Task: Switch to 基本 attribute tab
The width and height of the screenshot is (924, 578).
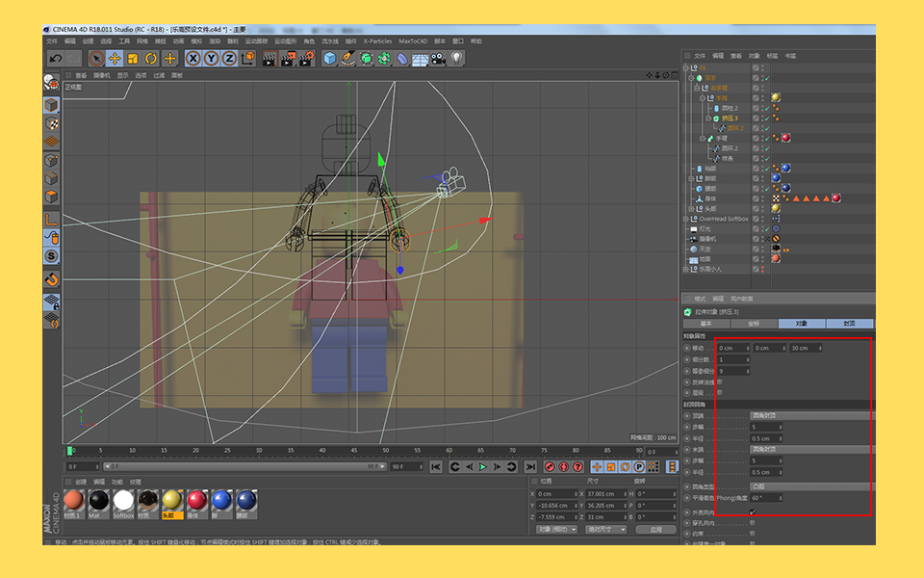Action: [x=706, y=324]
